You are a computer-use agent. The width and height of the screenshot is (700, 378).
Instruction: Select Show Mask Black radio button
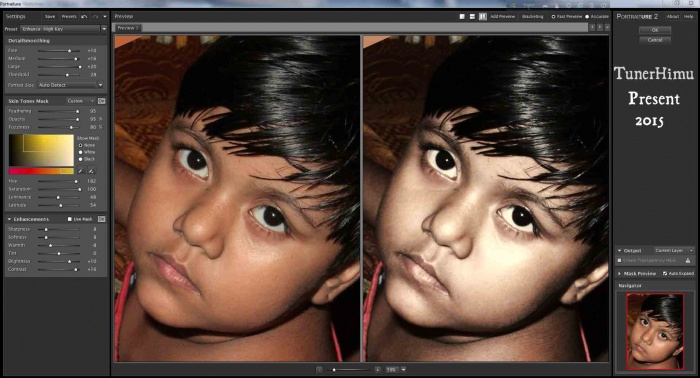pyautogui.click(x=80, y=159)
